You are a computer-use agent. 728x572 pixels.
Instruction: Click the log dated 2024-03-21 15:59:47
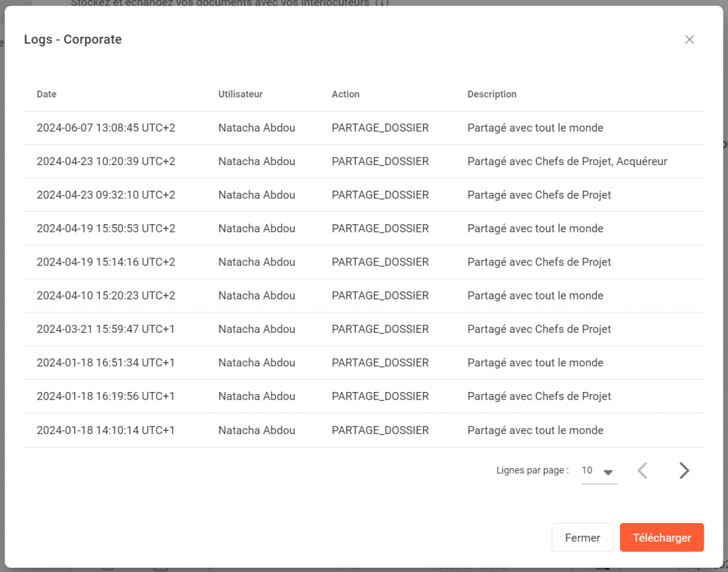click(106, 329)
